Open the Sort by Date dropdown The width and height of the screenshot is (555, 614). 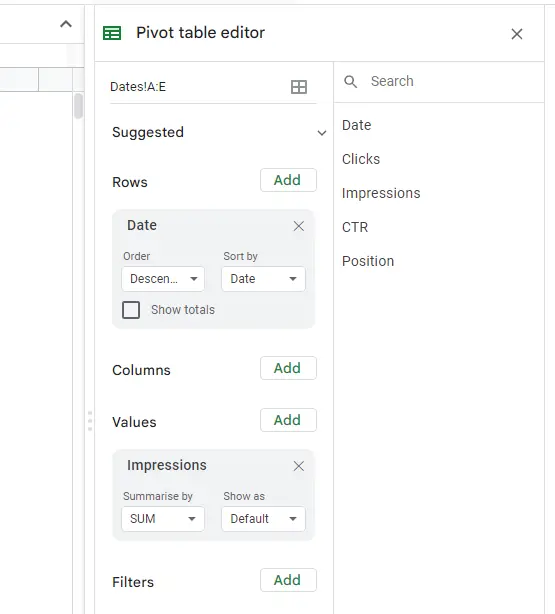263,279
